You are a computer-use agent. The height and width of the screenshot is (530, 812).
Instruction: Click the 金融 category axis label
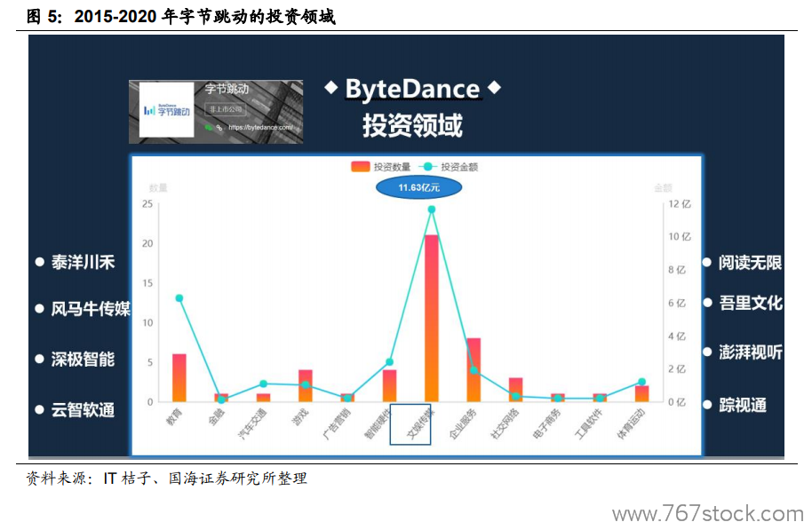[217, 416]
